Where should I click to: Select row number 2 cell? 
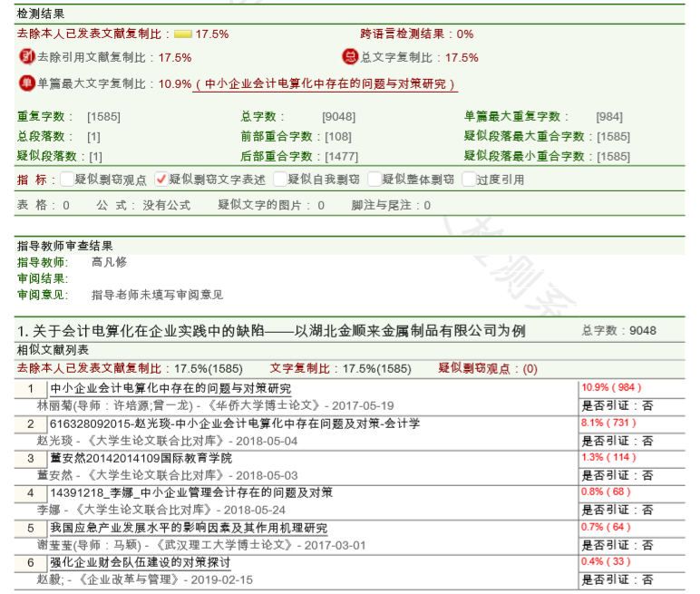pos(30,424)
